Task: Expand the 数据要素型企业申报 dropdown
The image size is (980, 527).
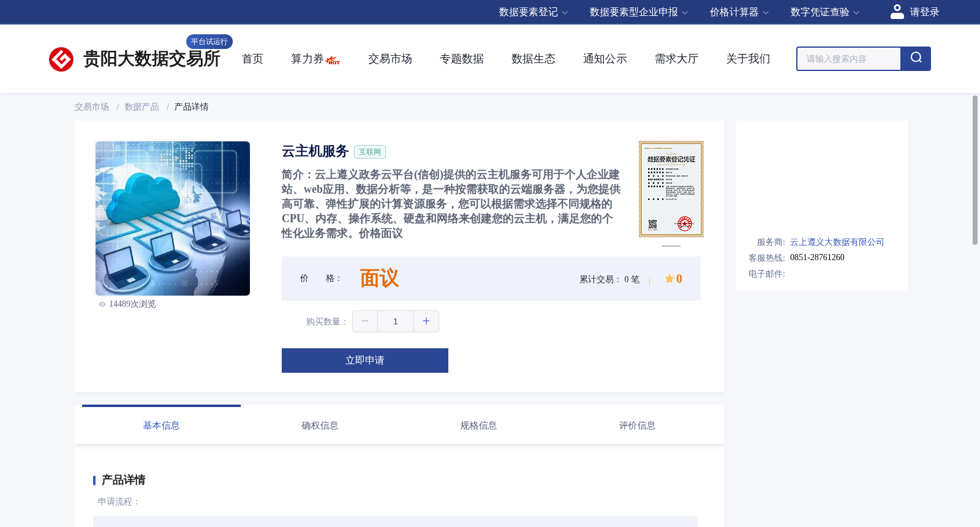Action: pyautogui.click(x=638, y=12)
